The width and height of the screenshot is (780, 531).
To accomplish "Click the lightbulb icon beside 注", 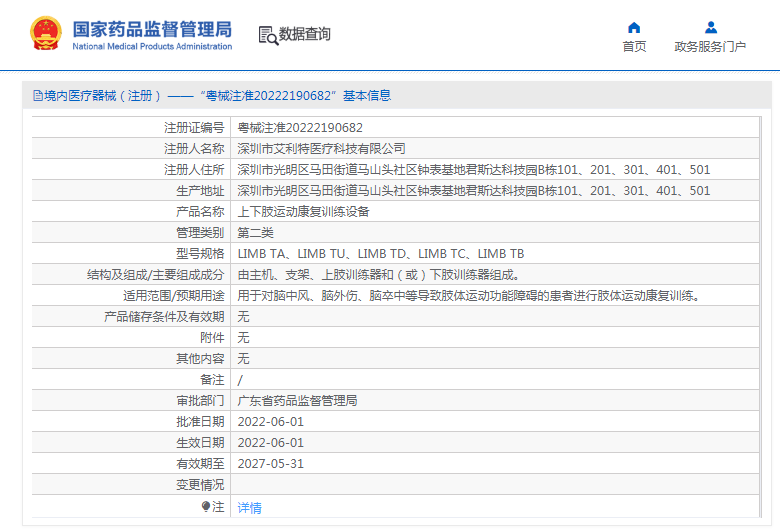I will point(205,507).
